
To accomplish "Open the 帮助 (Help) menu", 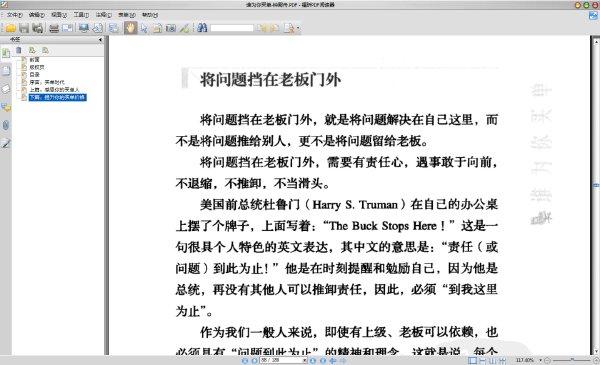I will click(150, 15).
